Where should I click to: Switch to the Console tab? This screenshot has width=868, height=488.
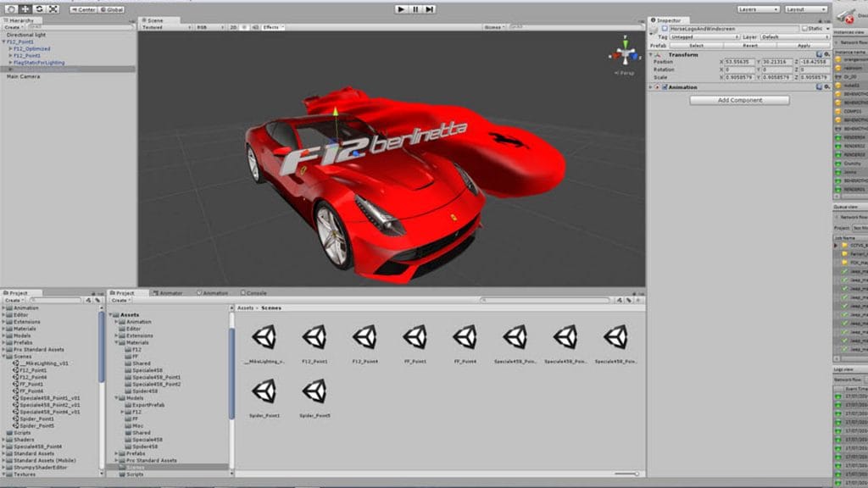pos(256,293)
